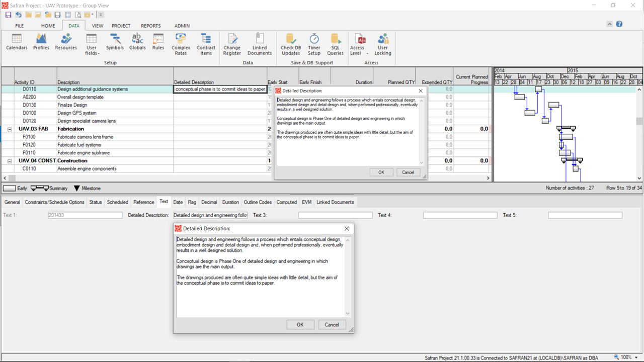The image size is (644, 362).
Task: Open the EVM properties tab
Action: [x=306, y=202]
